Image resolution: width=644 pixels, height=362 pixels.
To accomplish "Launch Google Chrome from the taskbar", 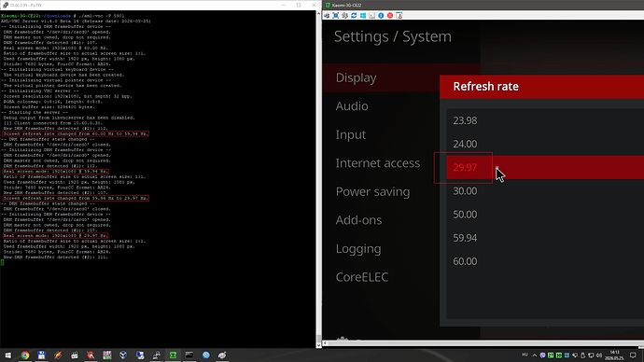I will click(25, 355).
